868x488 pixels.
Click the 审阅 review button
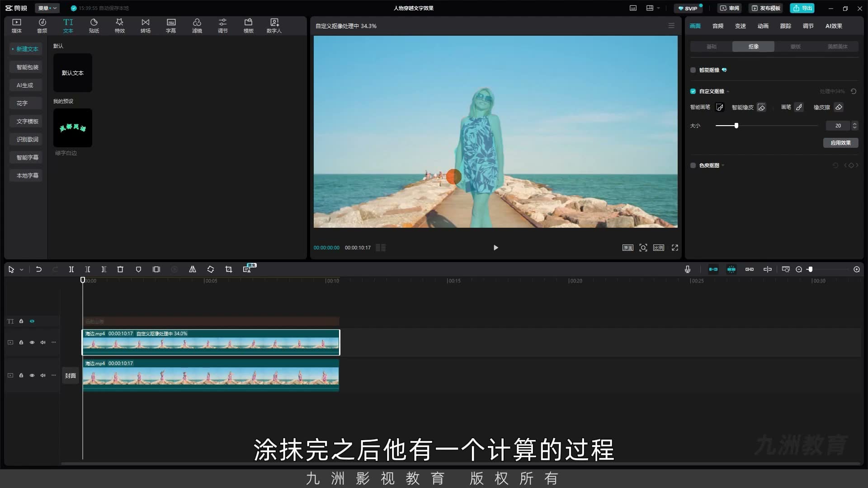pos(730,8)
